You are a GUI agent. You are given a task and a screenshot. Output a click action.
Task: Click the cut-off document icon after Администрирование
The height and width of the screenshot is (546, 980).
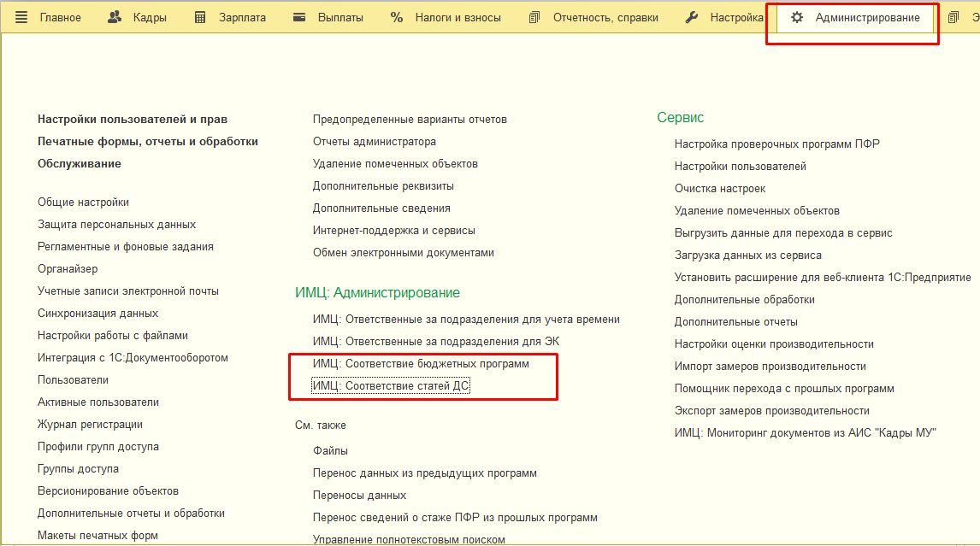(953, 17)
